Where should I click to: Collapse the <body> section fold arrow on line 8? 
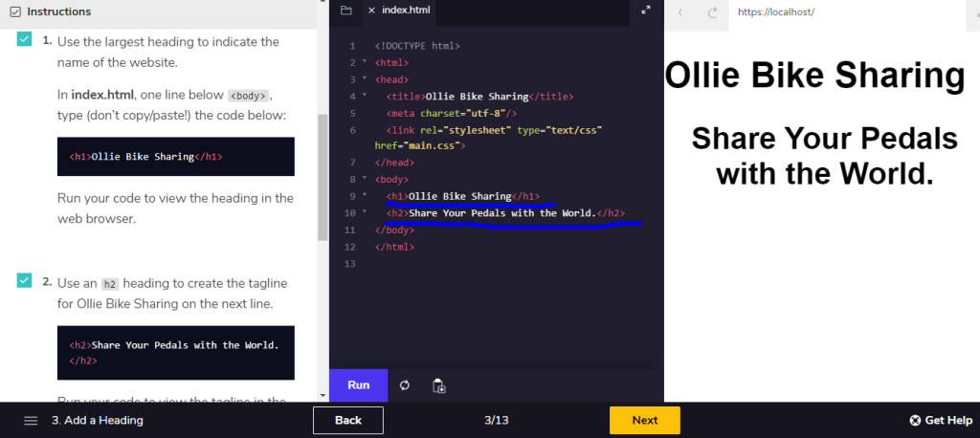click(x=366, y=179)
